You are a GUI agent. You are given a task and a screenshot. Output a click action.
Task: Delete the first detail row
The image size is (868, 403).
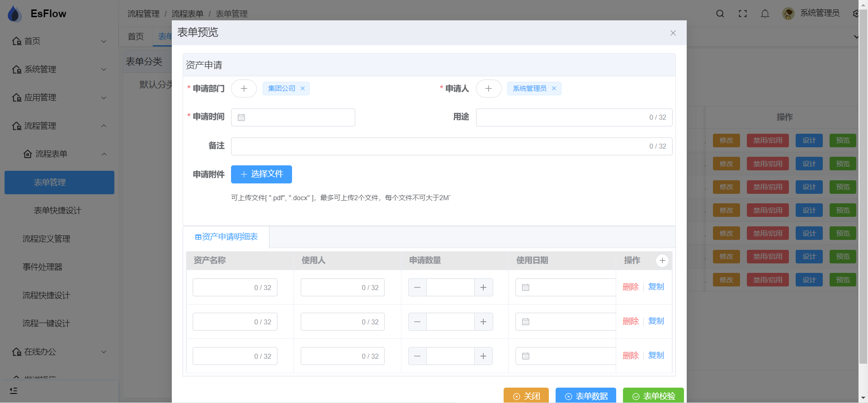click(631, 287)
